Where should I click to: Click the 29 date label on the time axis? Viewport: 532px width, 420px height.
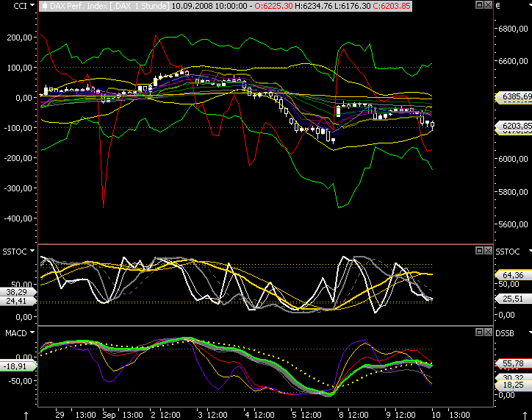pos(60,415)
